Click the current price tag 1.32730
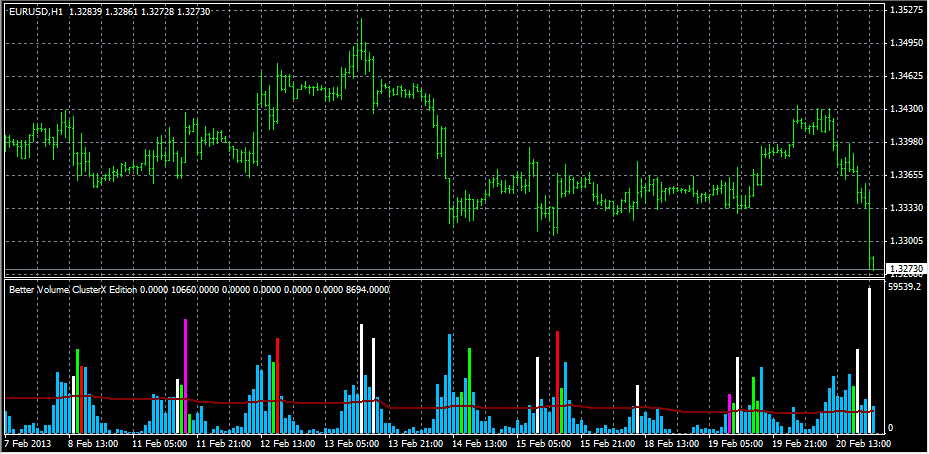 click(x=904, y=269)
